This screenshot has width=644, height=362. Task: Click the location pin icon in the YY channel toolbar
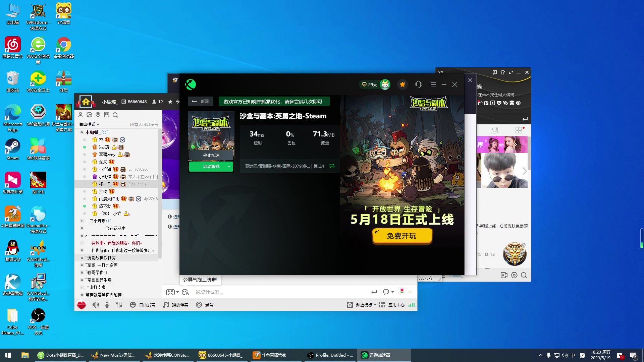pos(98,115)
